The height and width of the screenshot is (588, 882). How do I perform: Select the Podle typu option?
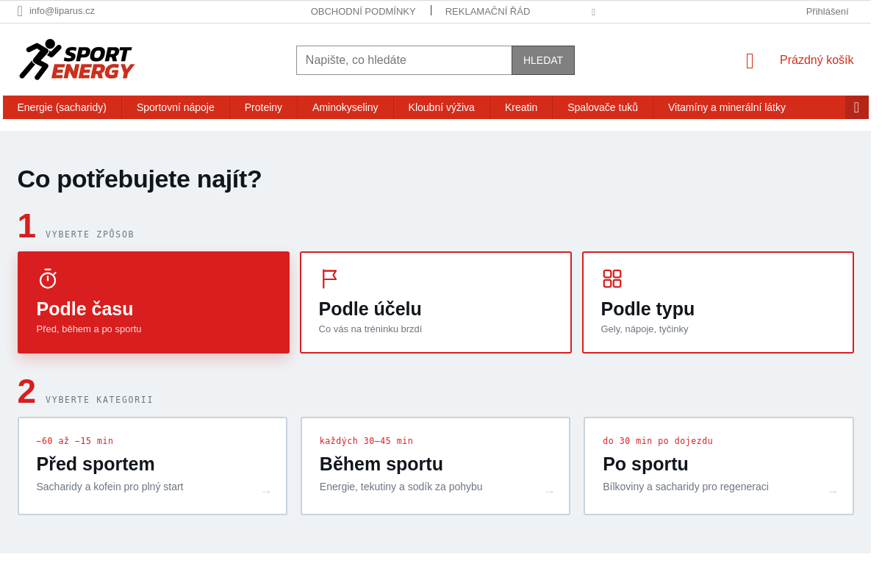click(x=718, y=302)
